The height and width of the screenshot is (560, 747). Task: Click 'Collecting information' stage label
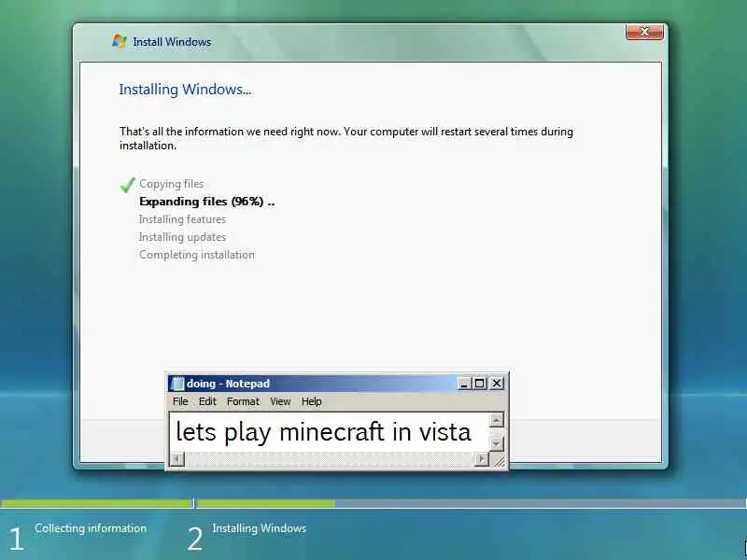[91, 528]
